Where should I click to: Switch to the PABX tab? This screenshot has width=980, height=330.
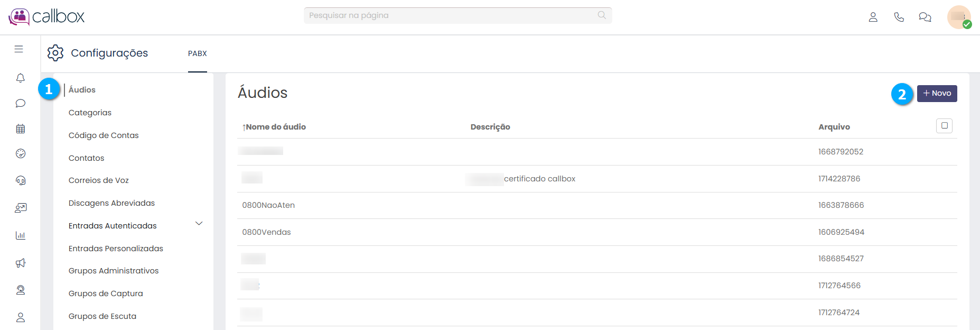tap(198, 53)
